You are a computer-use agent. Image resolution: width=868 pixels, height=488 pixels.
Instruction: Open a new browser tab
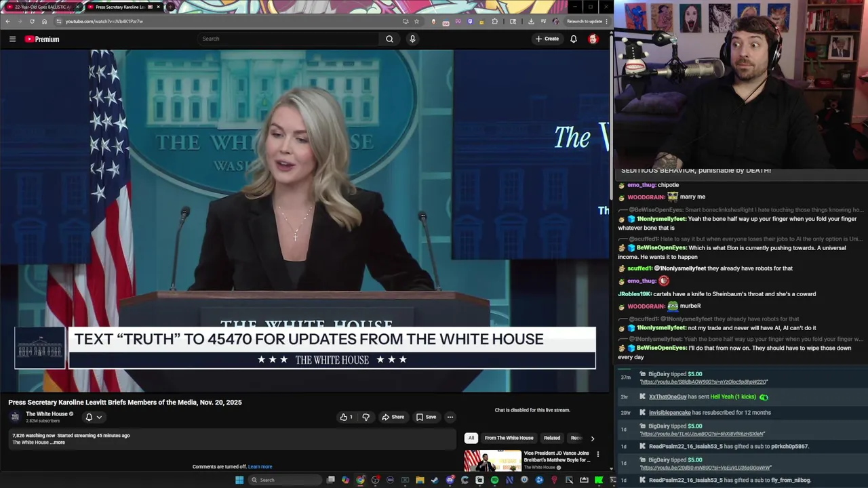point(171,7)
